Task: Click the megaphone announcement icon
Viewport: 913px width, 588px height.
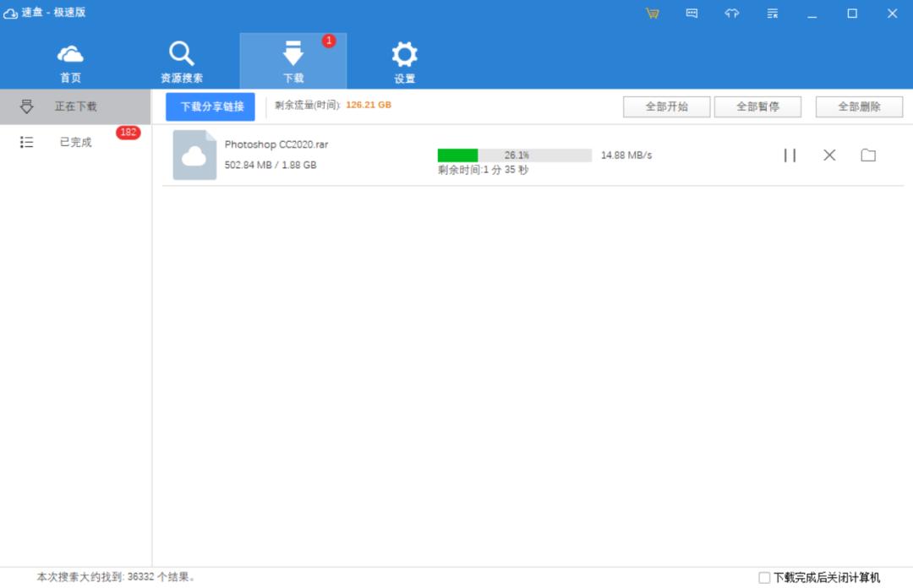Action: tap(731, 13)
